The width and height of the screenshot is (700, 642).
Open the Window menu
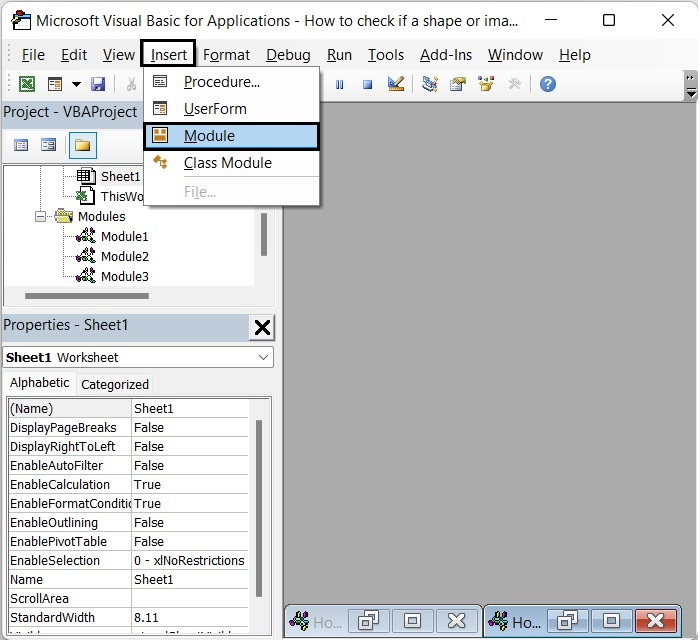[515, 54]
